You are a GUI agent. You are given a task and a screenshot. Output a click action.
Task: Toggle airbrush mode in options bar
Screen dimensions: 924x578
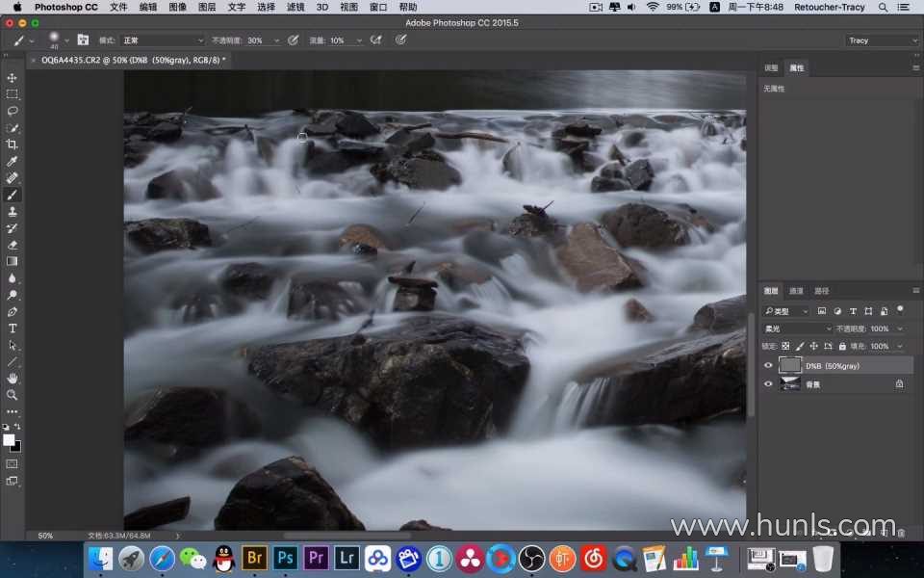[376, 40]
